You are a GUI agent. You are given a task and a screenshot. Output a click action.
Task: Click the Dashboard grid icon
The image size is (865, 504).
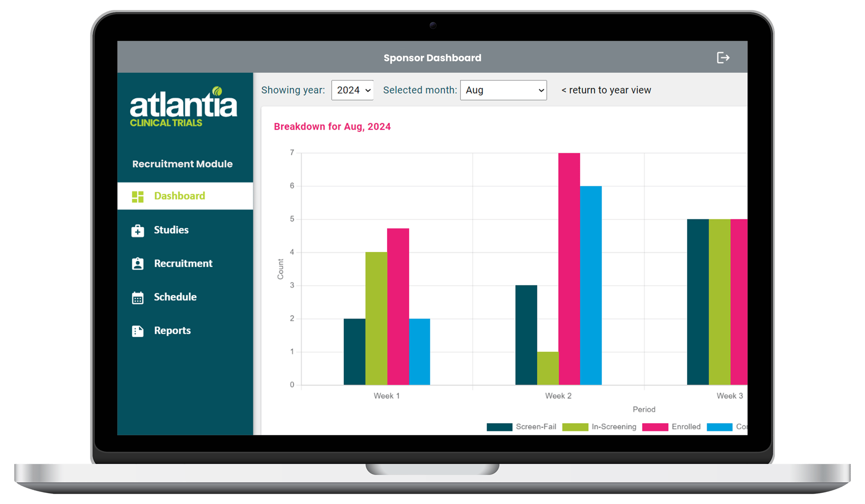pos(138,197)
